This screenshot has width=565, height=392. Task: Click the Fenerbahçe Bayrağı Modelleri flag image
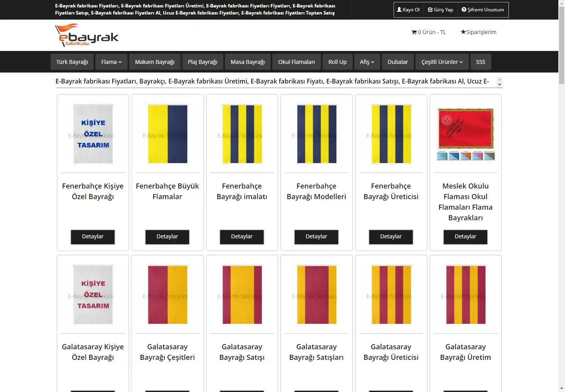(x=317, y=134)
